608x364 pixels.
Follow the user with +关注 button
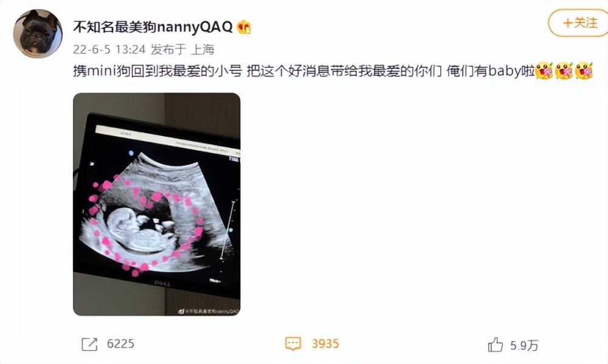pos(579,23)
